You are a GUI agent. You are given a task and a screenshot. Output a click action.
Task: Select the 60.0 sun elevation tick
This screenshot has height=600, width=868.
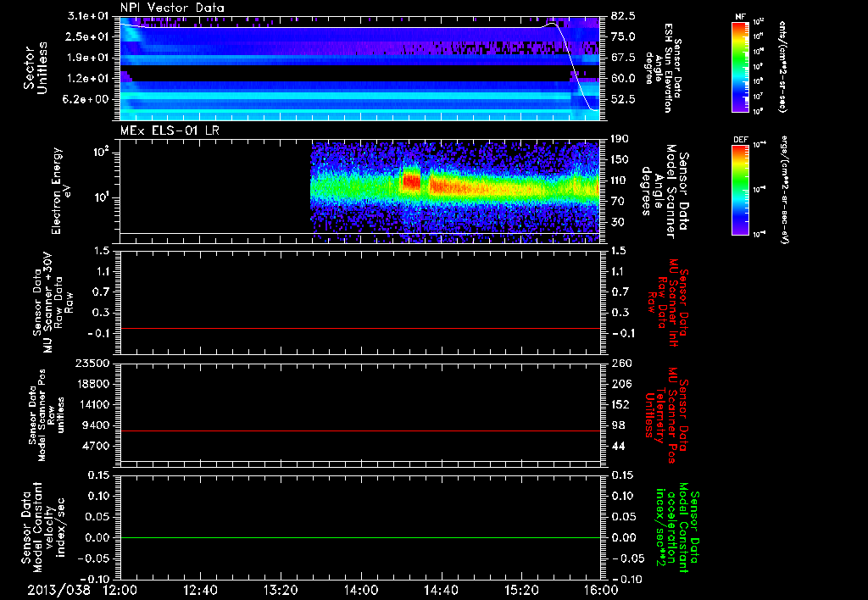[623, 78]
